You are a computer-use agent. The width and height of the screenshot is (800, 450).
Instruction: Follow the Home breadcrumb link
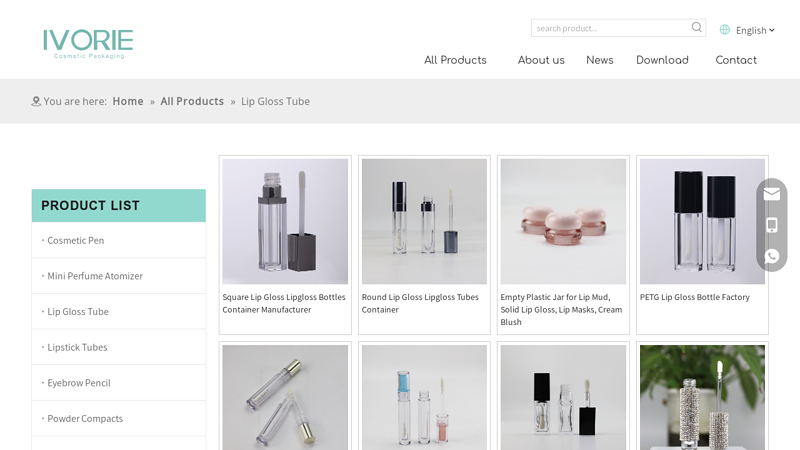coord(128,101)
